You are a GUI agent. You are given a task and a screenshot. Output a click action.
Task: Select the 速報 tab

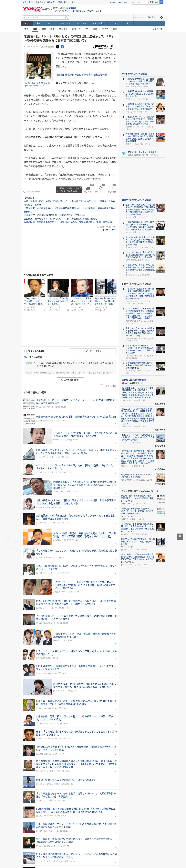tap(38, 24)
